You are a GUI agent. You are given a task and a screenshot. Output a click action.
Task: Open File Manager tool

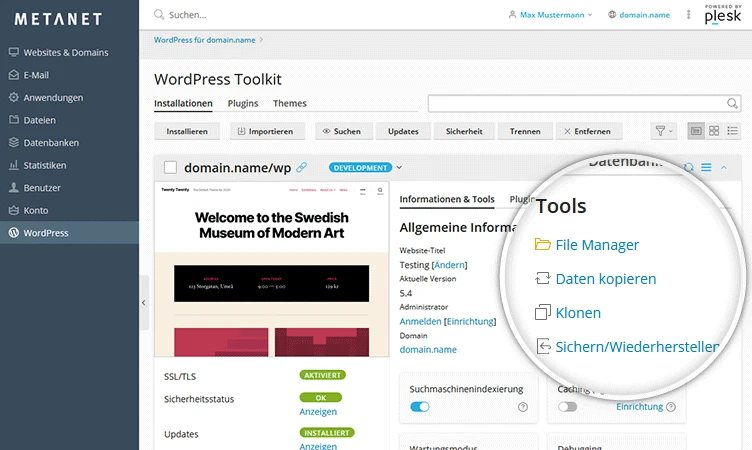pyautogui.click(x=597, y=245)
